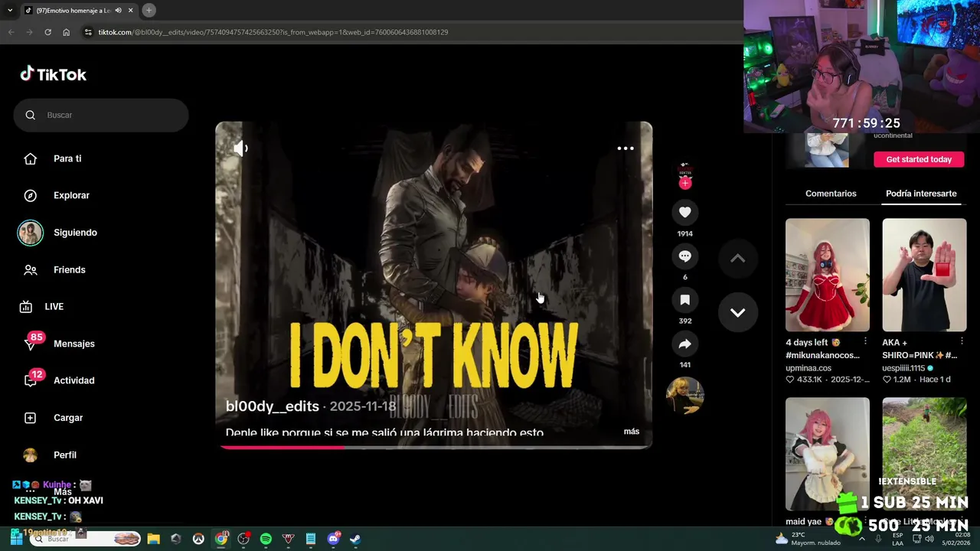This screenshot has width=980, height=551.
Task: Click the Explorar compass icon
Action: point(30,195)
